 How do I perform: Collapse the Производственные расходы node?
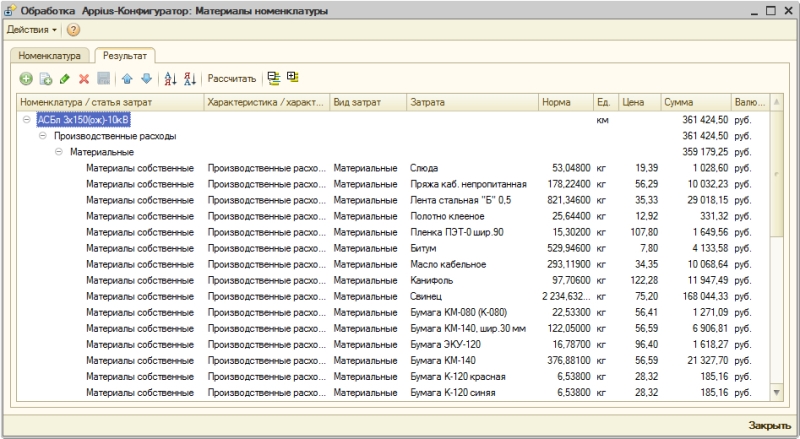[42, 136]
